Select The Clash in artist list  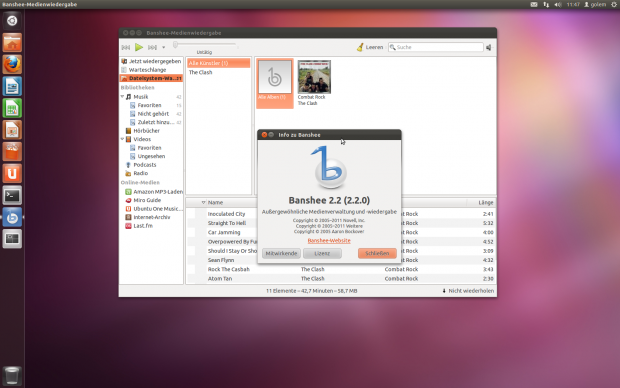pos(200,72)
